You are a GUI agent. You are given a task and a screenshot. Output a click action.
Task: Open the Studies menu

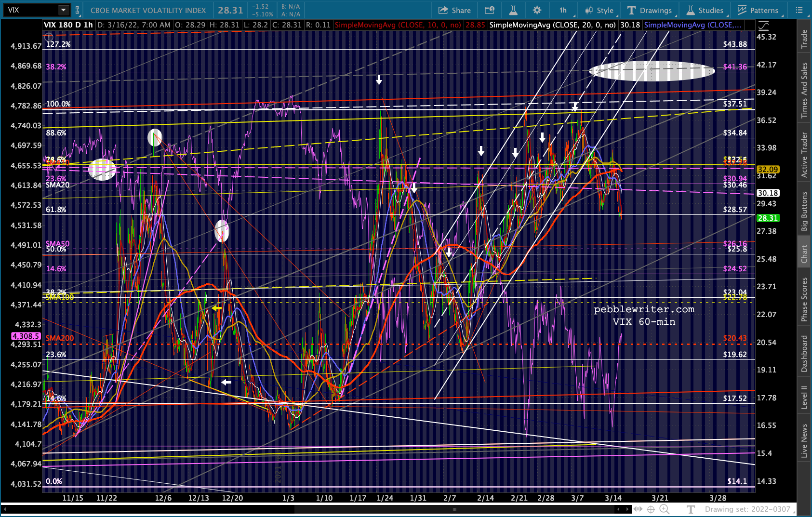[705, 10]
